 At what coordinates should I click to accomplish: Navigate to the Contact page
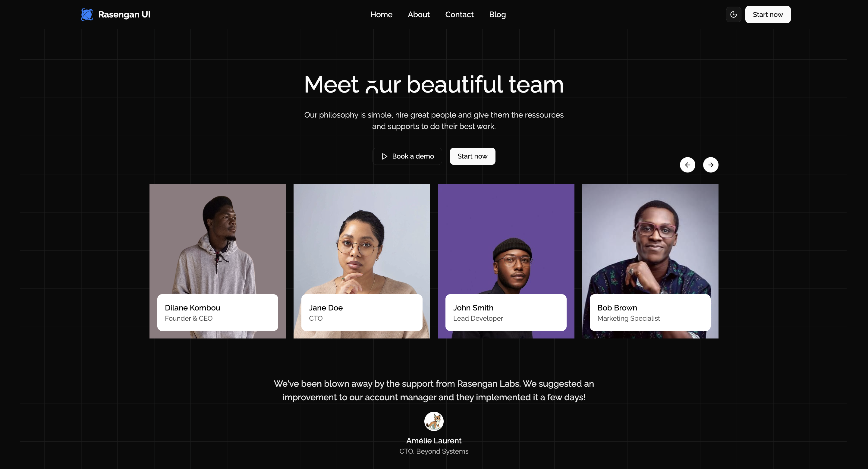click(x=459, y=14)
